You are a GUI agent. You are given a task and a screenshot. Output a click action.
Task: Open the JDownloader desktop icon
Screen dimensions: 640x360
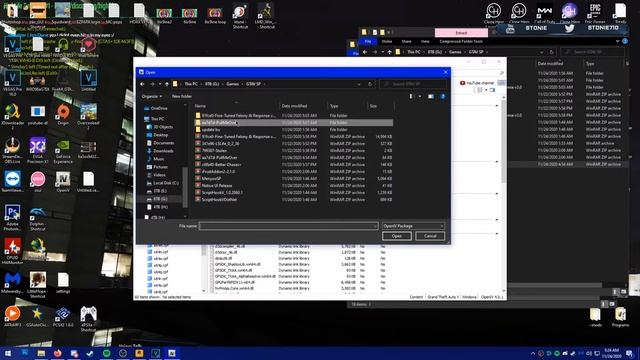tap(12, 116)
